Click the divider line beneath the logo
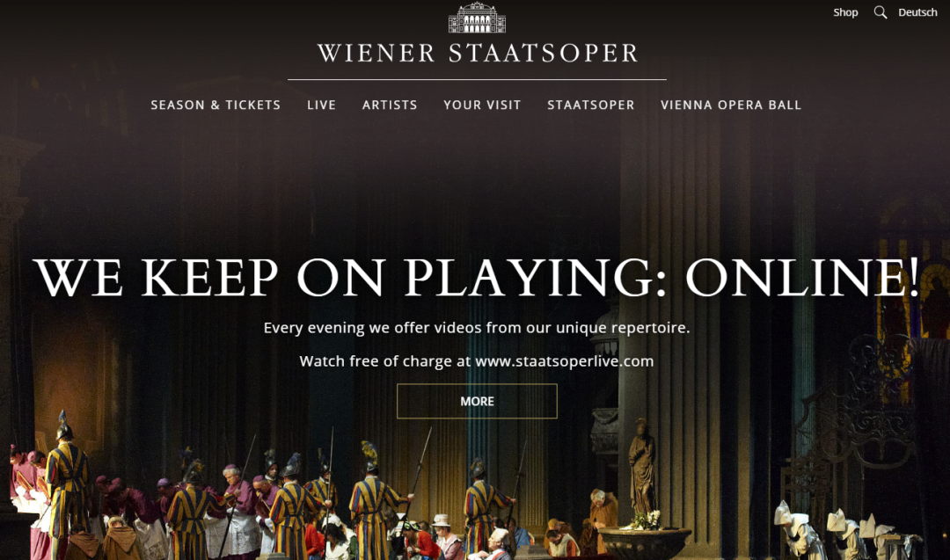The width and height of the screenshot is (950, 560). coord(477,79)
